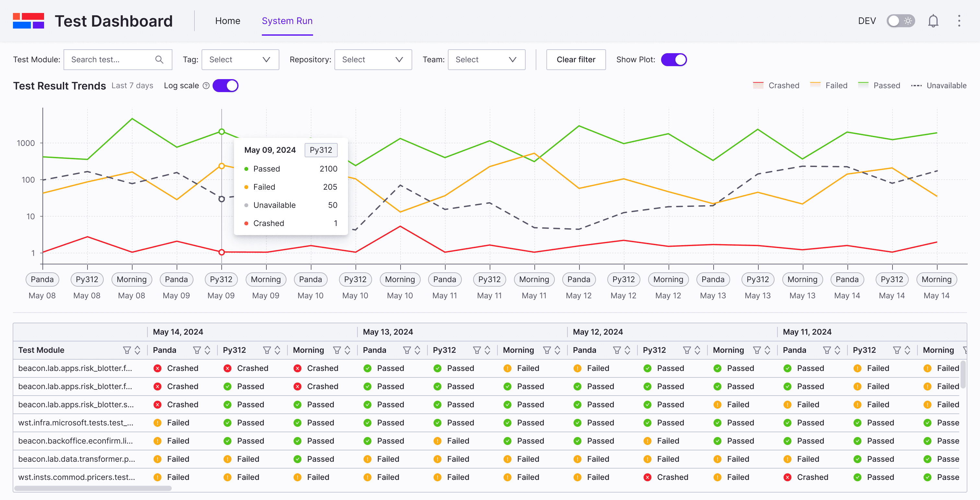Toggle the DEV light/dark theme switch
Image resolution: width=980 pixels, height=500 pixels.
[x=901, y=21]
